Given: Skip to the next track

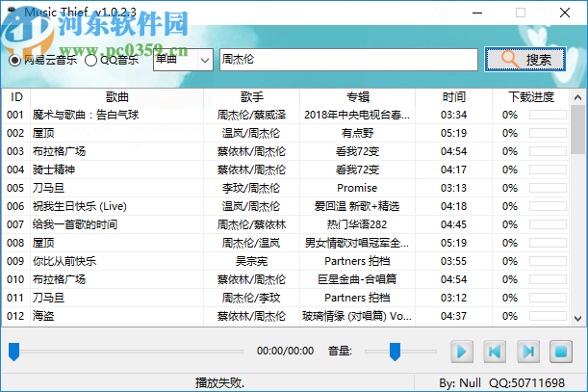Looking at the screenshot, I should pyautogui.click(x=528, y=352).
